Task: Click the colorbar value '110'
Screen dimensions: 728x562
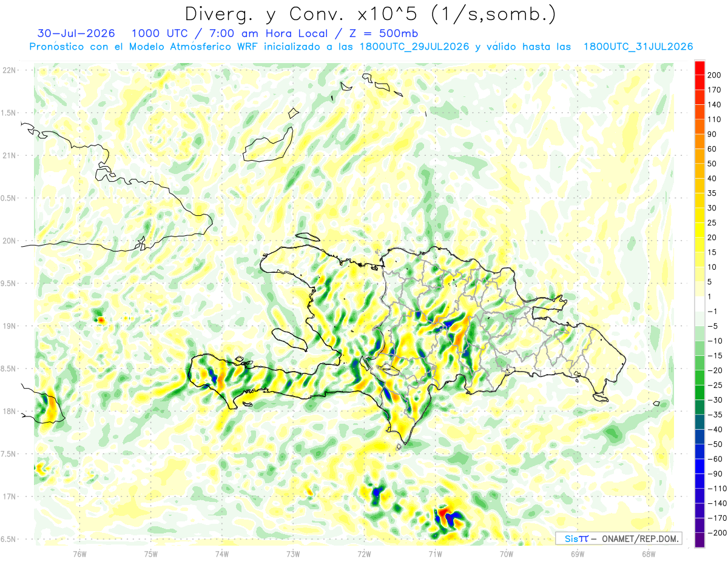Action: 714,119
